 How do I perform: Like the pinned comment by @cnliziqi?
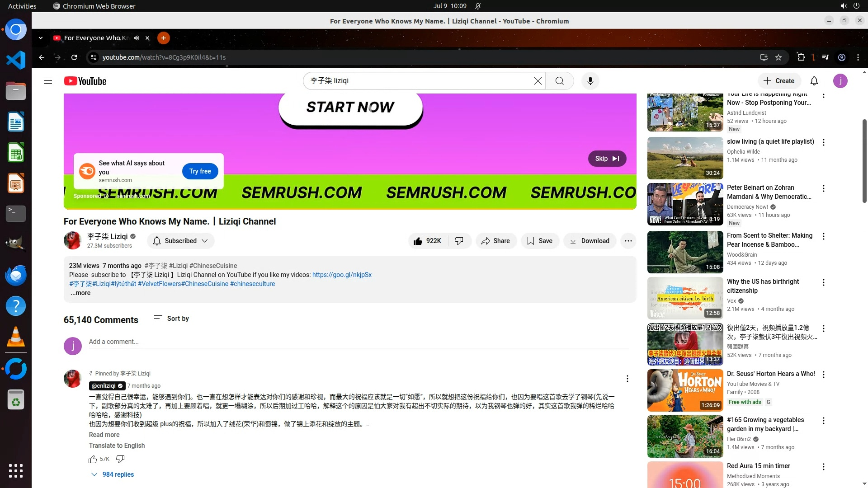93,459
